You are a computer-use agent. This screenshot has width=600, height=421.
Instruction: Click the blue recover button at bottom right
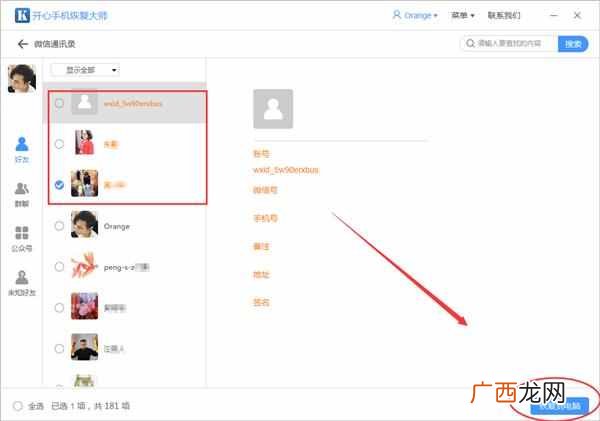(x=559, y=406)
